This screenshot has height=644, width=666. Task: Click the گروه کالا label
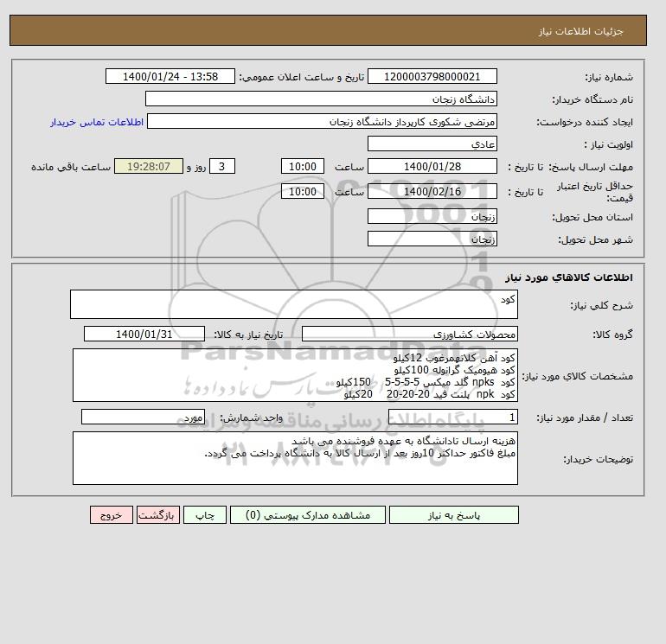click(x=612, y=335)
